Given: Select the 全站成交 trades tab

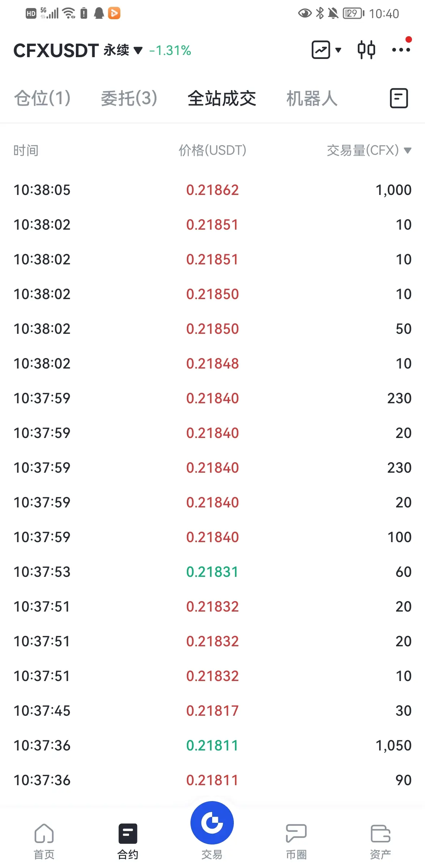Looking at the screenshot, I should click(222, 98).
